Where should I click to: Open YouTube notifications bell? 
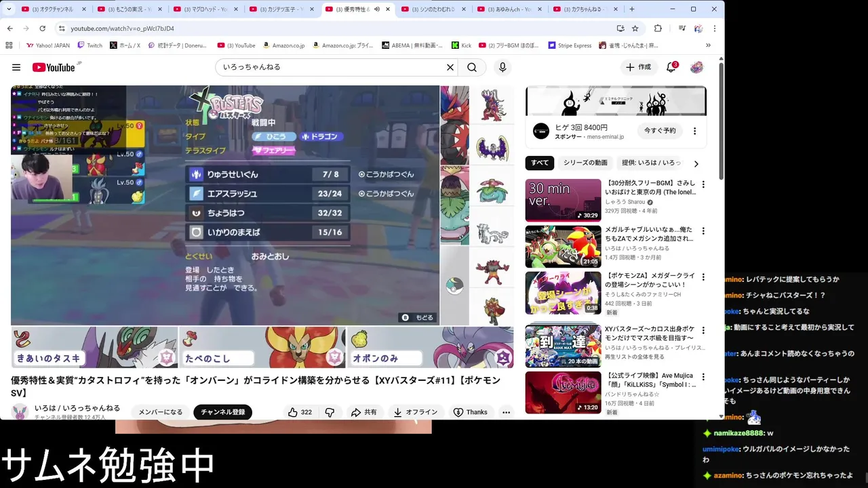tap(671, 67)
